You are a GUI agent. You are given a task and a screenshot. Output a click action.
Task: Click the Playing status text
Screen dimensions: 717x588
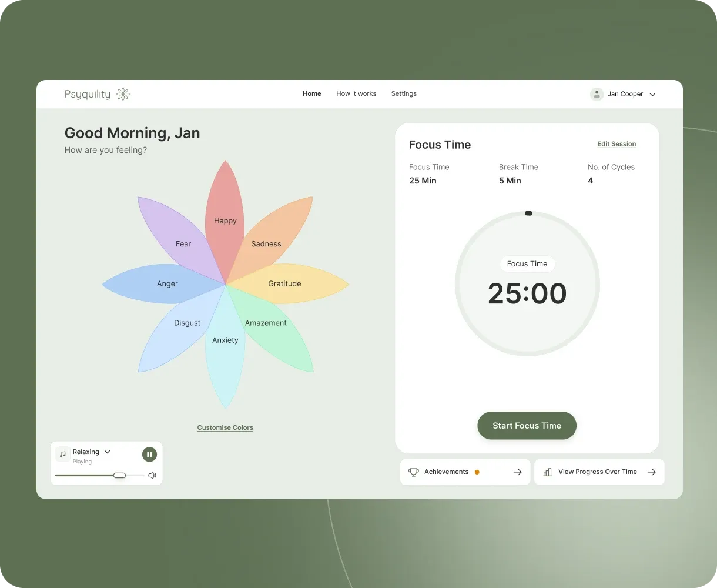coord(82,462)
